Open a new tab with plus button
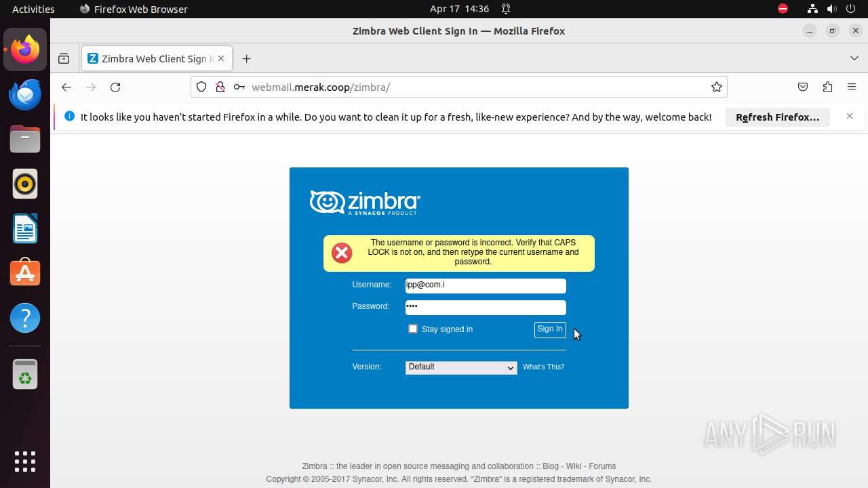This screenshot has width=868, height=488. (x=246, y=59)
